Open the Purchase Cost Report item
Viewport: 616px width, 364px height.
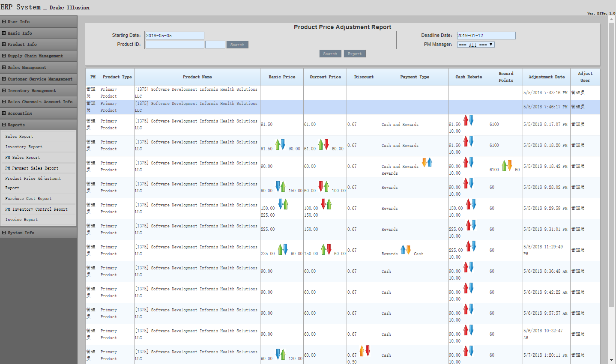point(28,198)
